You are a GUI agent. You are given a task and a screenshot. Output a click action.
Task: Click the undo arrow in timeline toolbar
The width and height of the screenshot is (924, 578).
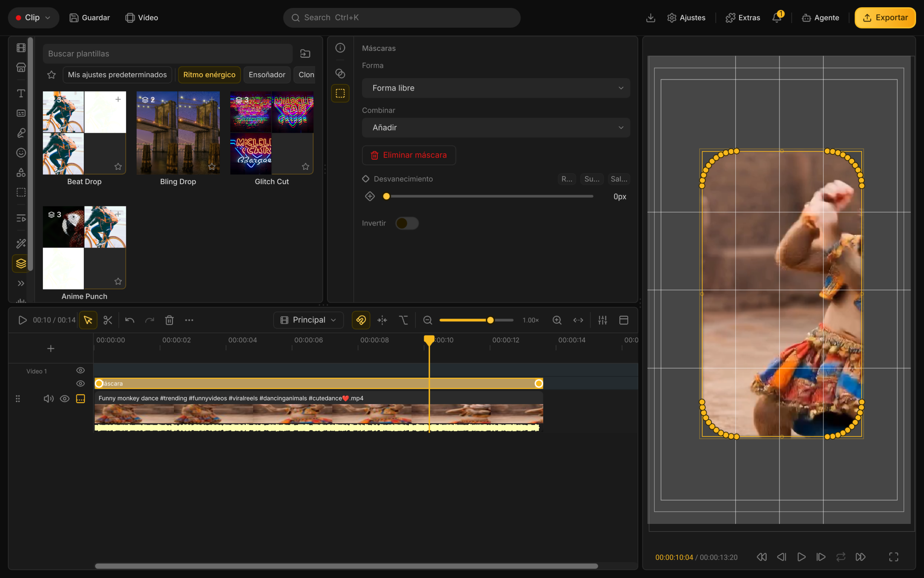[130, 320]
